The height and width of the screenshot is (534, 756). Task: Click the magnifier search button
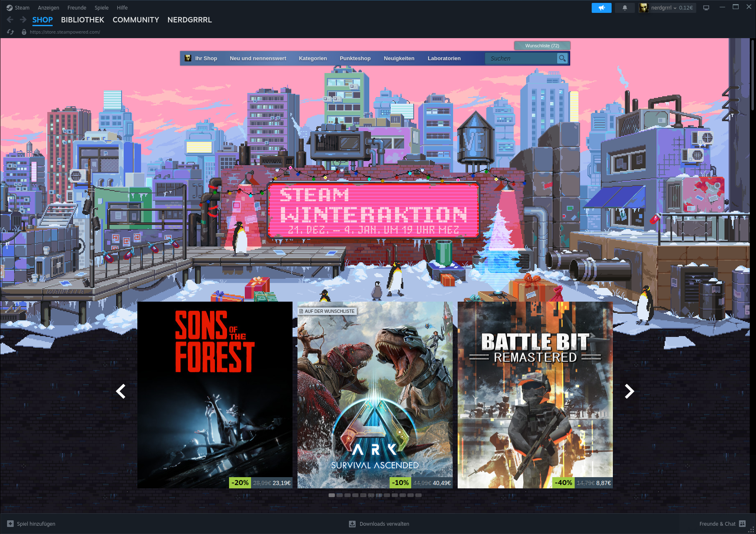pyautogui.click(x=562, y=59)
